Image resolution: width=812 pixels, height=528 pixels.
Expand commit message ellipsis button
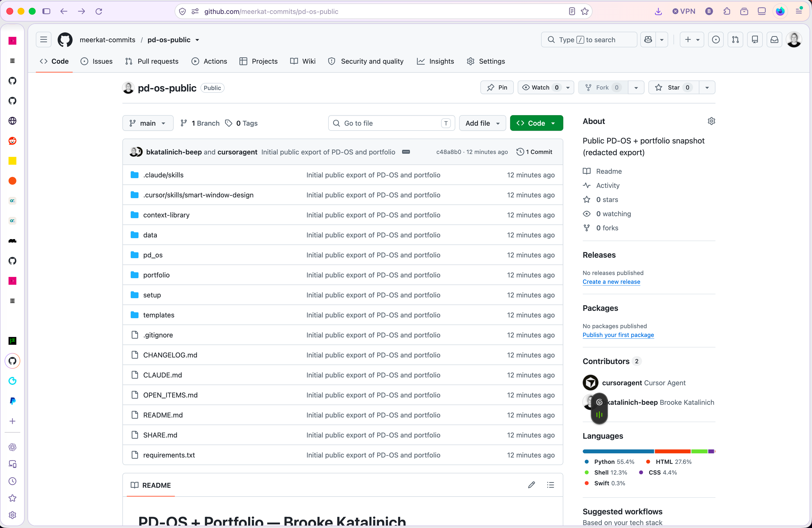pyautogui.click(x=406, y=152)
